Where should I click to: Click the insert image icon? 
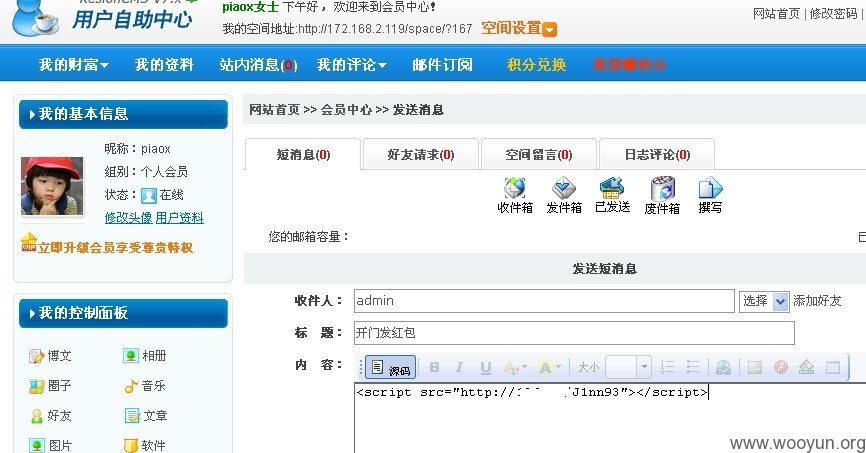click(x=754, y=367)
